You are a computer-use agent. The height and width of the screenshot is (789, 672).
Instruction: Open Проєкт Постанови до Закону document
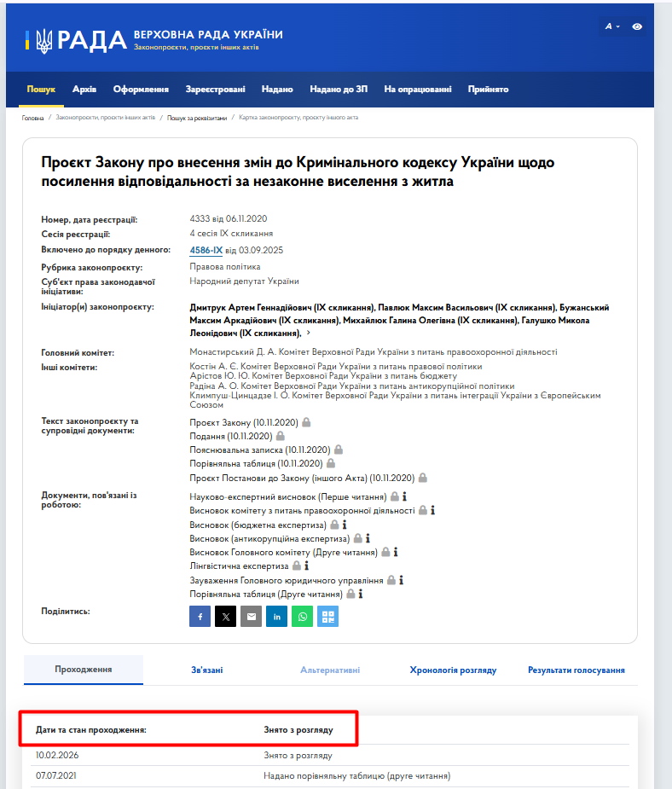coord(302,478)
